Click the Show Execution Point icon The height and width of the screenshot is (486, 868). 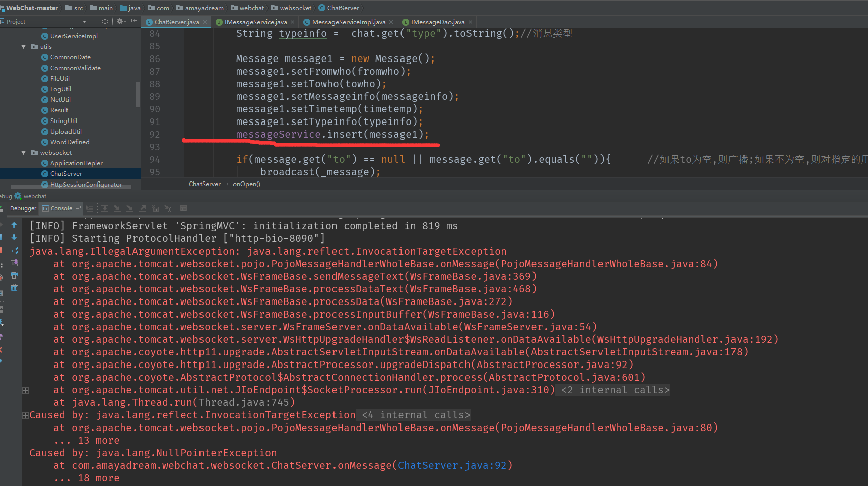(x=89, y=208)
